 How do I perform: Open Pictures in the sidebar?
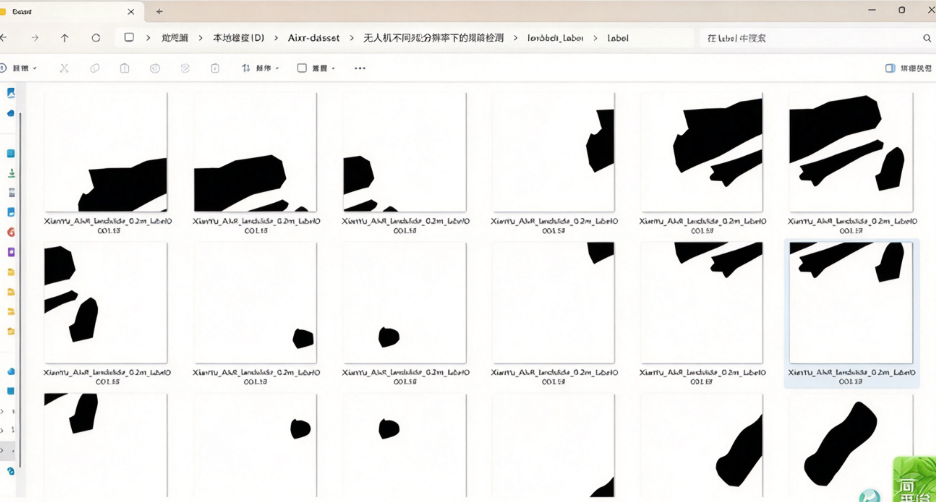pos(11,212)
